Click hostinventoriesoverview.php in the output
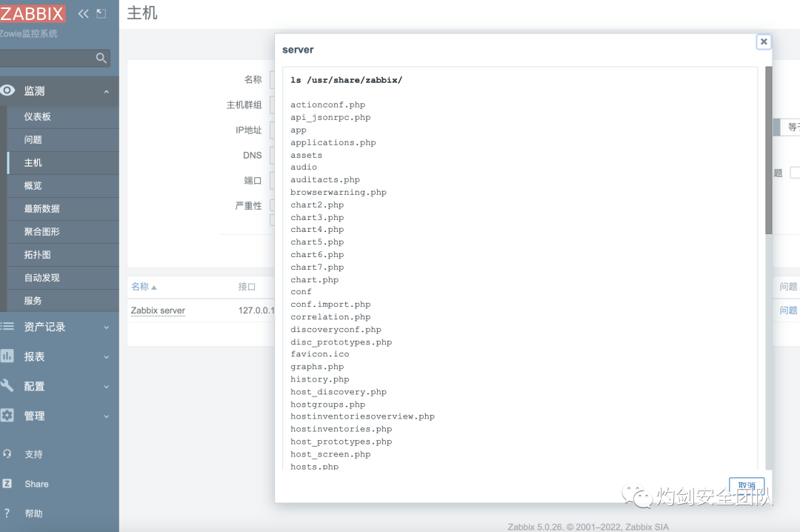800x532 pixels. pos(363,416)
